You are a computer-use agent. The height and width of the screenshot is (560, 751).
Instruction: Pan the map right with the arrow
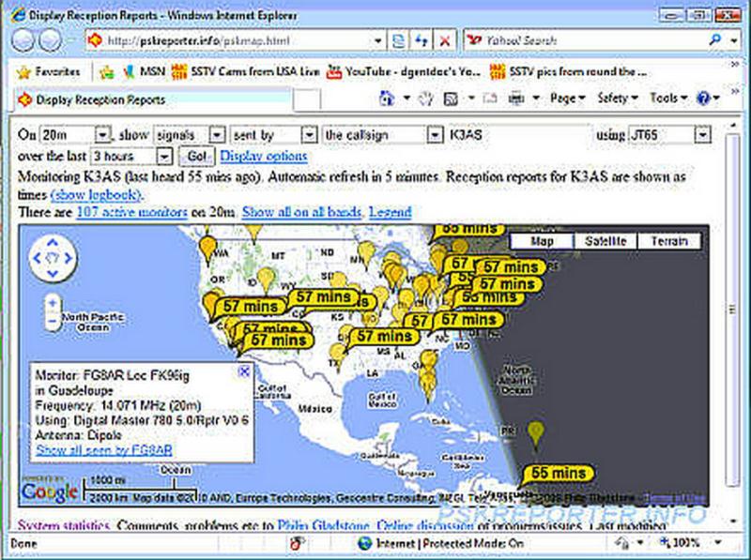(x=68, y=259)
